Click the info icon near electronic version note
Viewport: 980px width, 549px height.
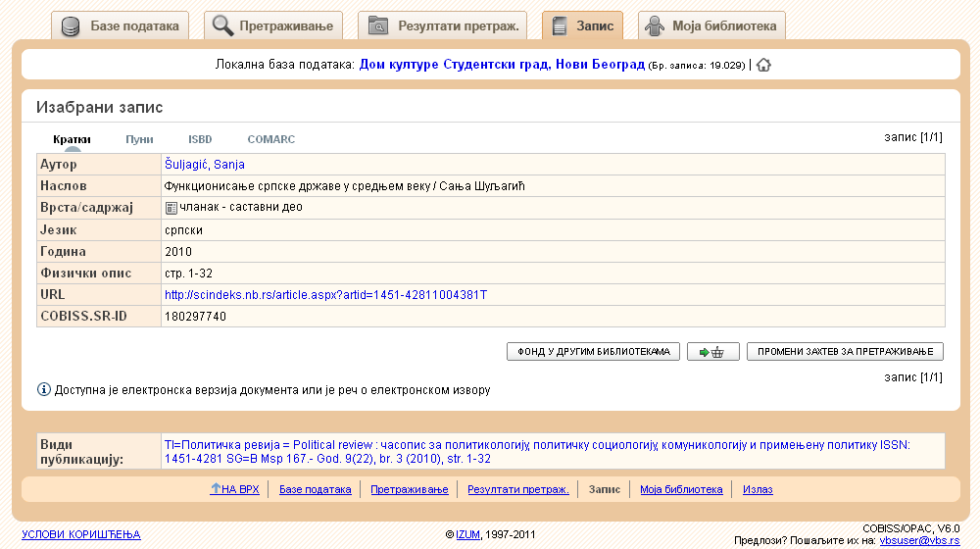pos(44,389)
